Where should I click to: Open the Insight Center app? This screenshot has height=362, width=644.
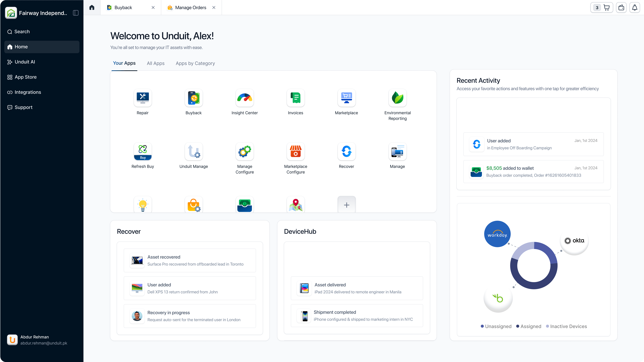pos(245,98)
